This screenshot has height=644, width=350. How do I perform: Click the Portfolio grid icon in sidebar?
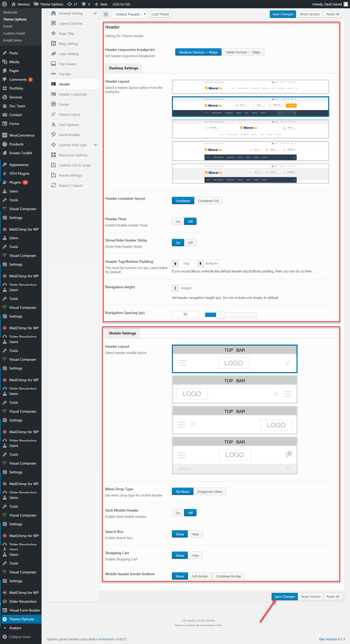[5, 88]
